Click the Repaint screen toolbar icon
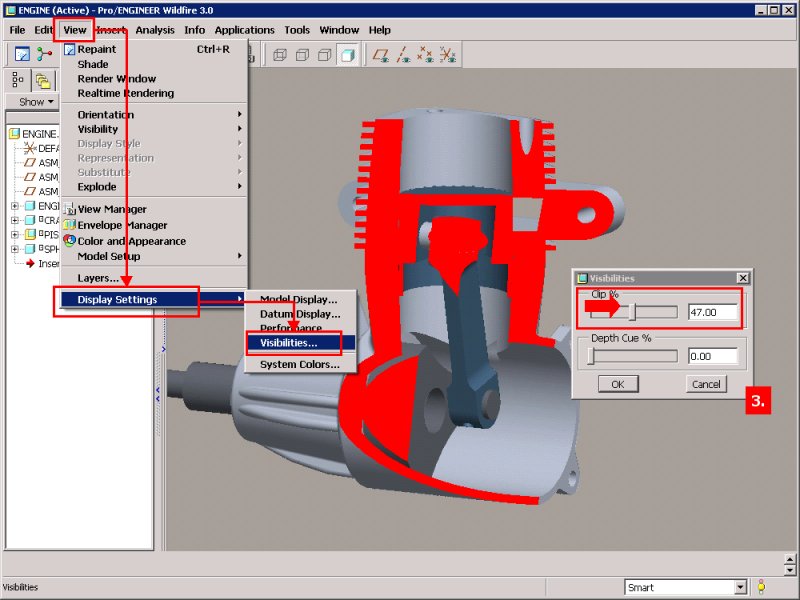 (22, 54)
